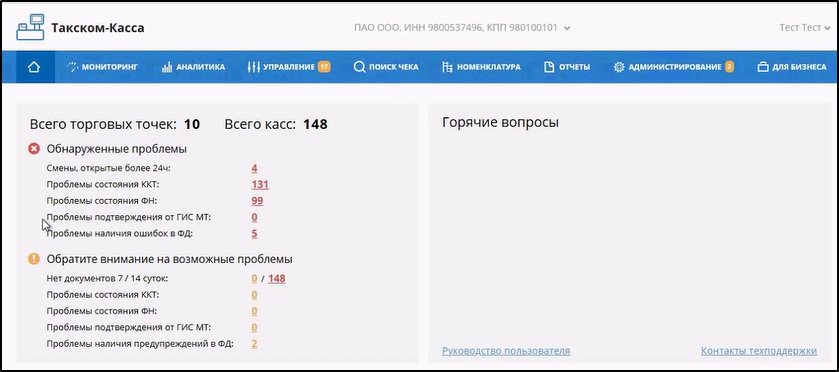Click the home icon in navigation bar

[x=34, y=67]
